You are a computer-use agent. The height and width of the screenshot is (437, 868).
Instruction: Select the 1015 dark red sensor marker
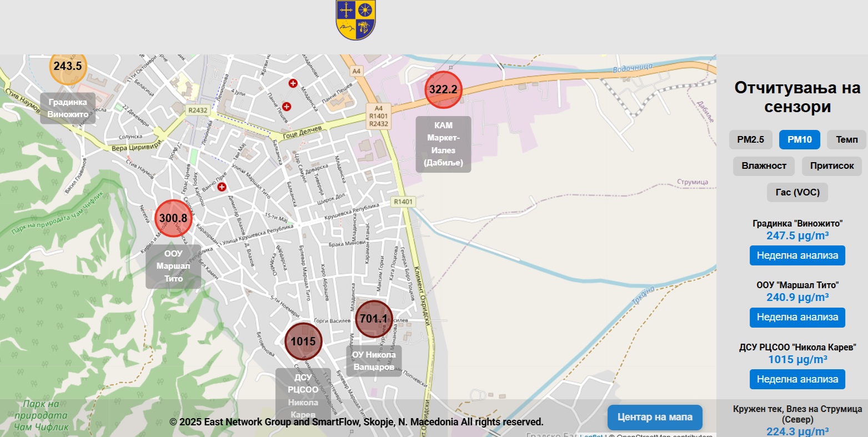(303, 341)
